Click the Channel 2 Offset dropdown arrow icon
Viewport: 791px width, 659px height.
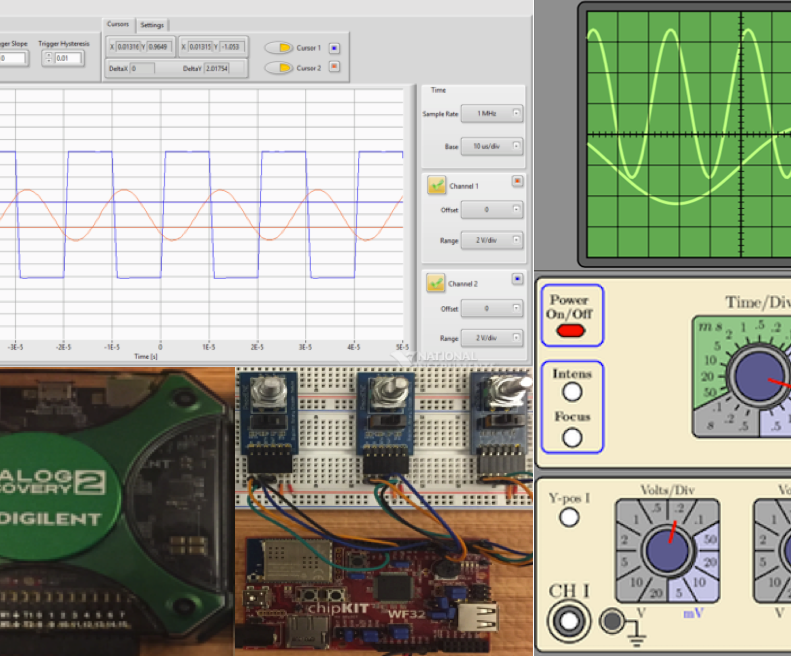click(x=516, y=308)
